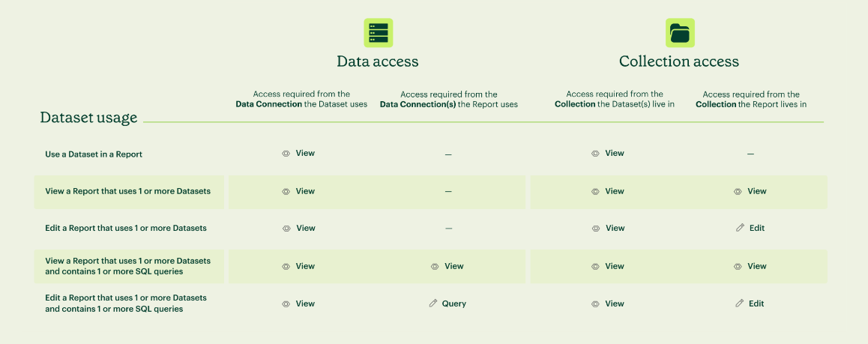868x344 pixels.
Task: Select label 'Edit a Report … and contains SQL queries'
Action: 126,304
